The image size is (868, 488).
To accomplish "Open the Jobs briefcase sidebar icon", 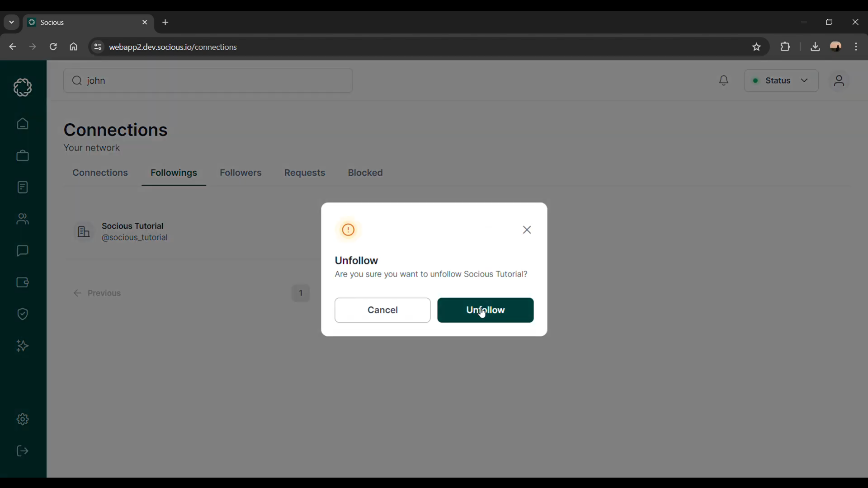I will [23, 156].
